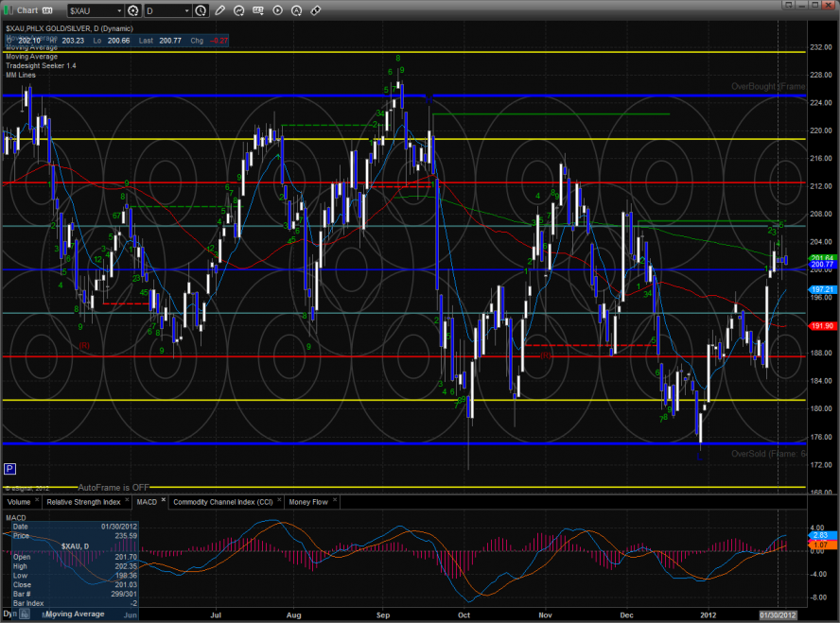Viewport: 840px width, 623px height.
Task: Click the P button on chart
Action: [9, 469]
